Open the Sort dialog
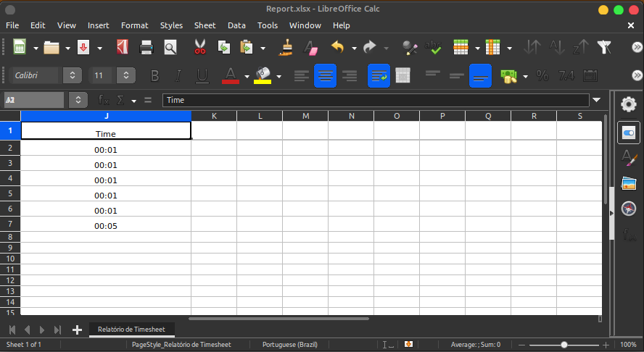The image size is (644, 352). click(532, 48)
